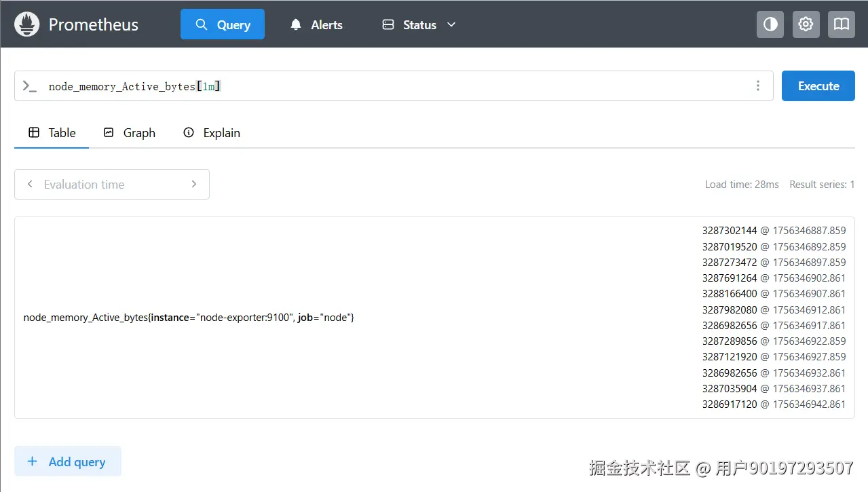Viewport: 868px width, 492px height.
Task: Go to previous evaluation time chevron
Action: click(30, 184)
